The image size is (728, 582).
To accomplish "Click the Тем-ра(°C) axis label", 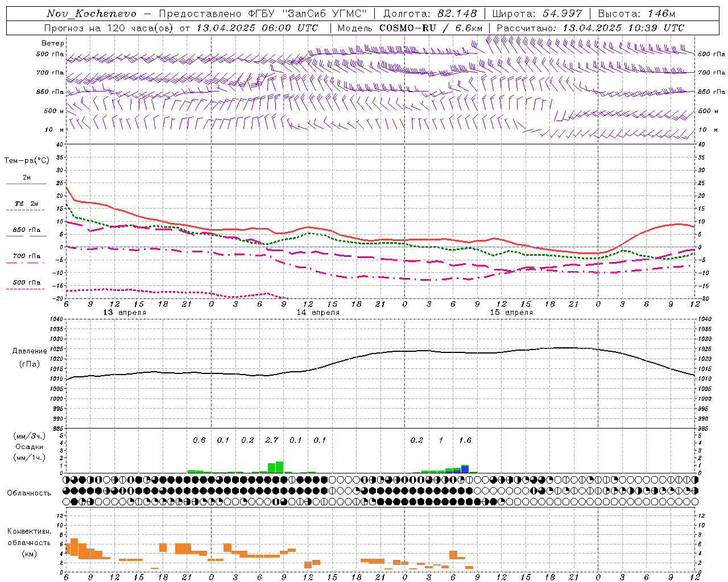I will click(27, 161).
